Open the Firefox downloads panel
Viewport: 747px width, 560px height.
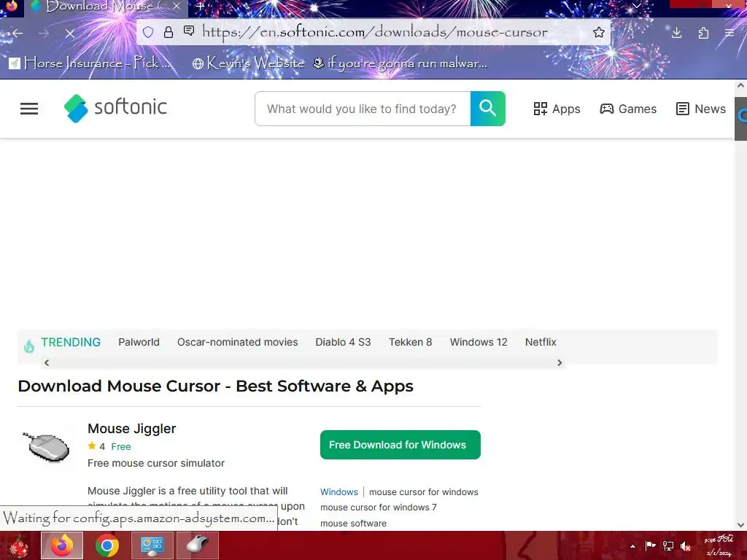[x=676, y=33]
